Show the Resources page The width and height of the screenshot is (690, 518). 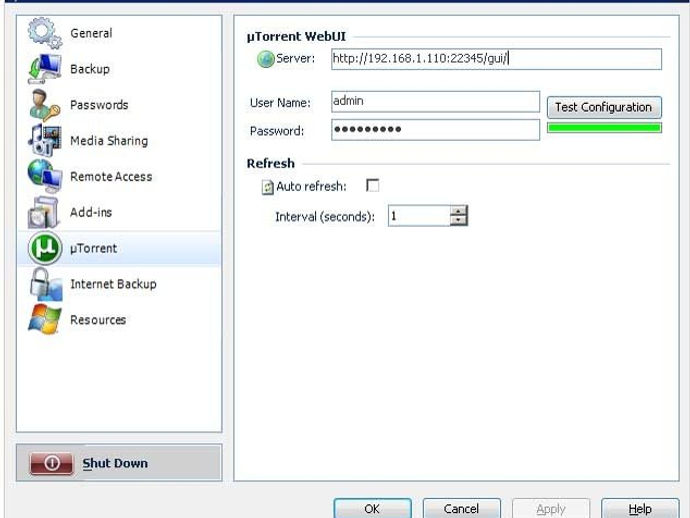(119, 320)
